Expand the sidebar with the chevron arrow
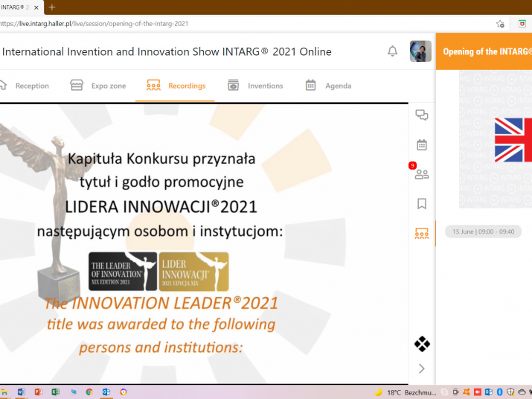Screen dimensions: 532x399 pos(422,368)
